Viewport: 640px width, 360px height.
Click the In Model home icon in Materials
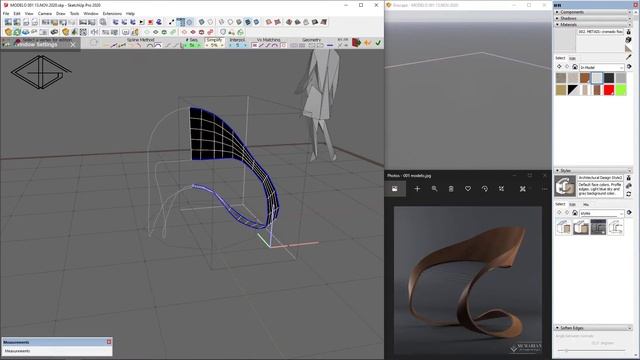pos(575,67)
